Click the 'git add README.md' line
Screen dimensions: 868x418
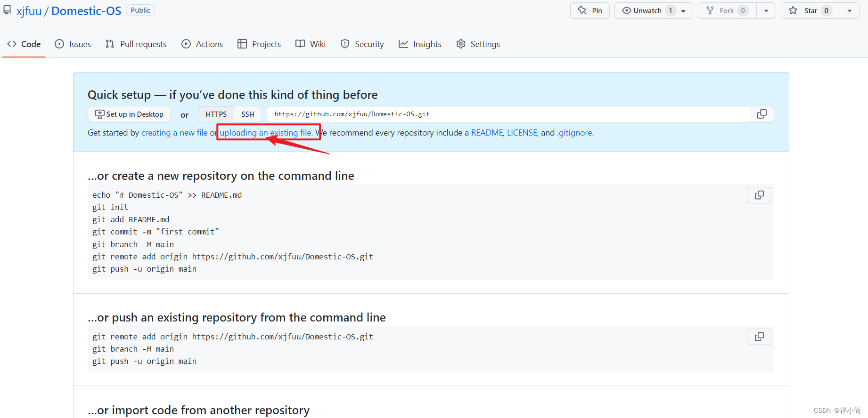131,219
